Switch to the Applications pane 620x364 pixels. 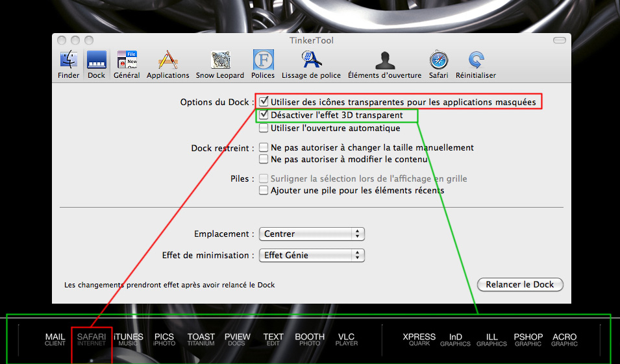coord(168,64)
